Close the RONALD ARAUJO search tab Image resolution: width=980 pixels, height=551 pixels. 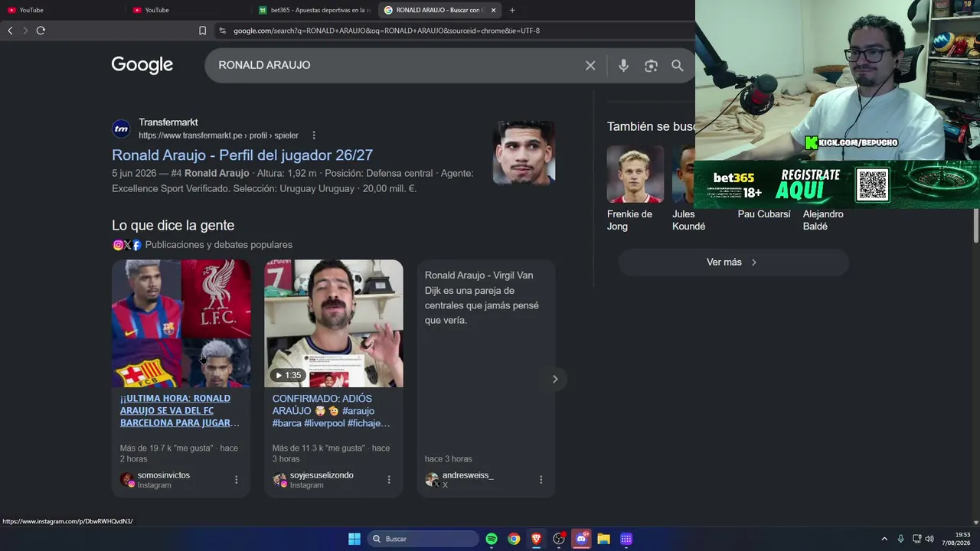coord(493,10)
